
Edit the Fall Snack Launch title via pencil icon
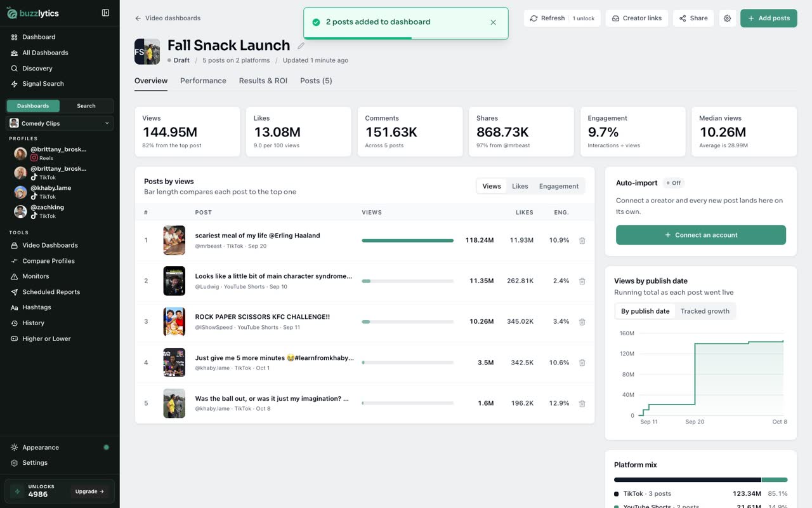coord(301,46)
